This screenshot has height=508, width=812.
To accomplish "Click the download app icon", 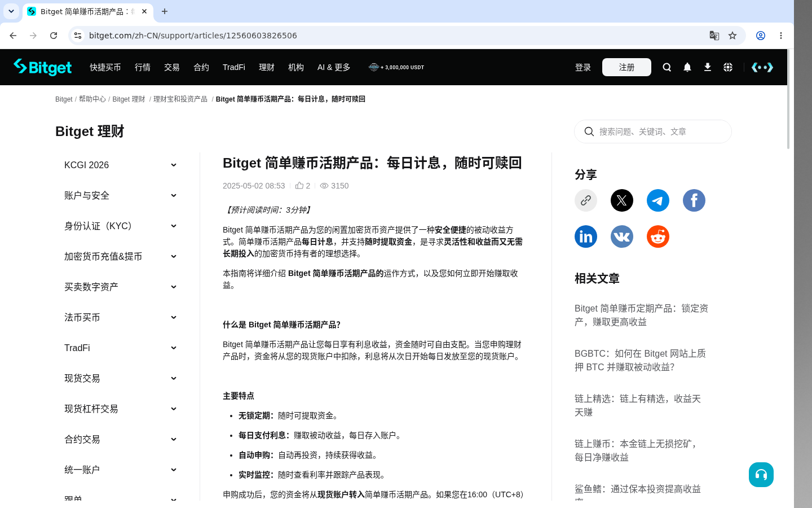I will pos(708,67).
